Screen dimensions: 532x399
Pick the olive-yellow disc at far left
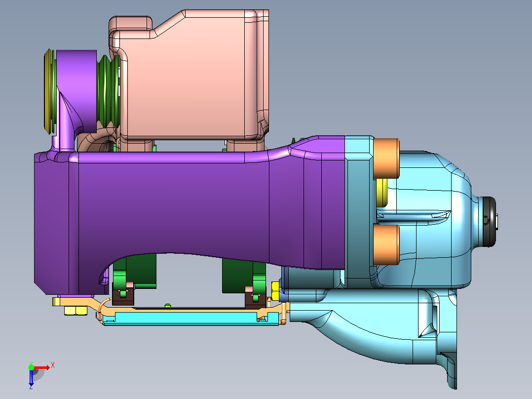[x=47, y=91]
